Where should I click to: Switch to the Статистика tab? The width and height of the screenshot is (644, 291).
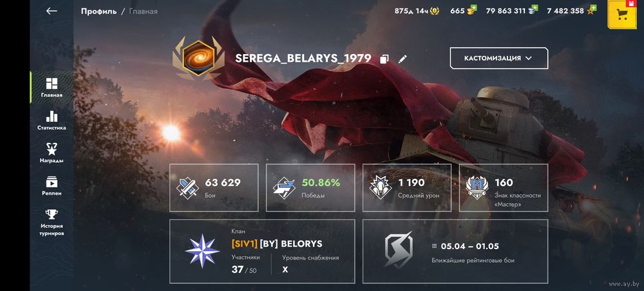coord(52,120)
